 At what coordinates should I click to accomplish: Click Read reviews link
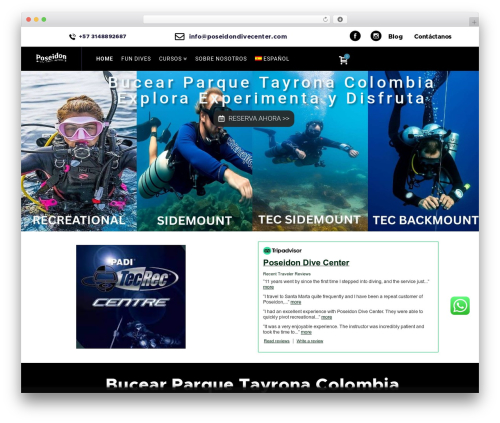277,341
